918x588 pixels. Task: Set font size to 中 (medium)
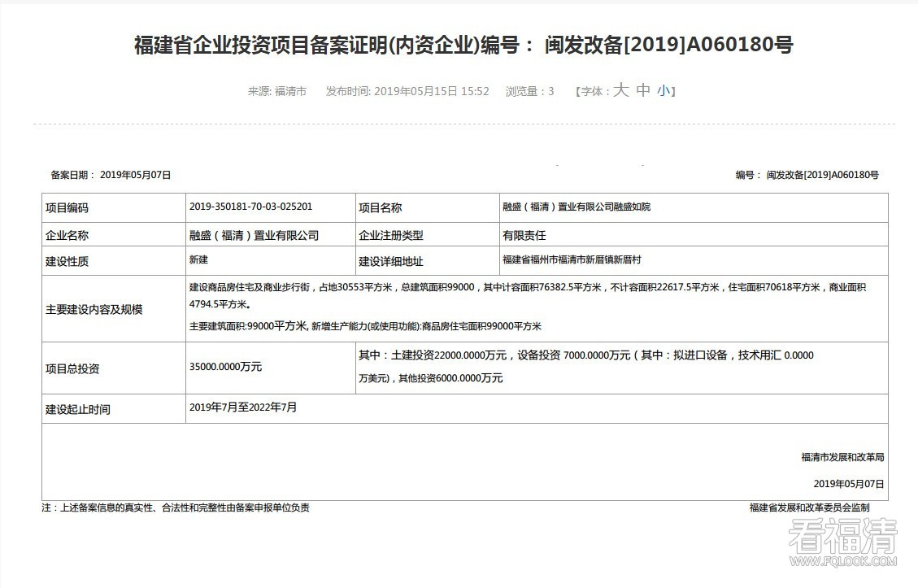(643, 90)
